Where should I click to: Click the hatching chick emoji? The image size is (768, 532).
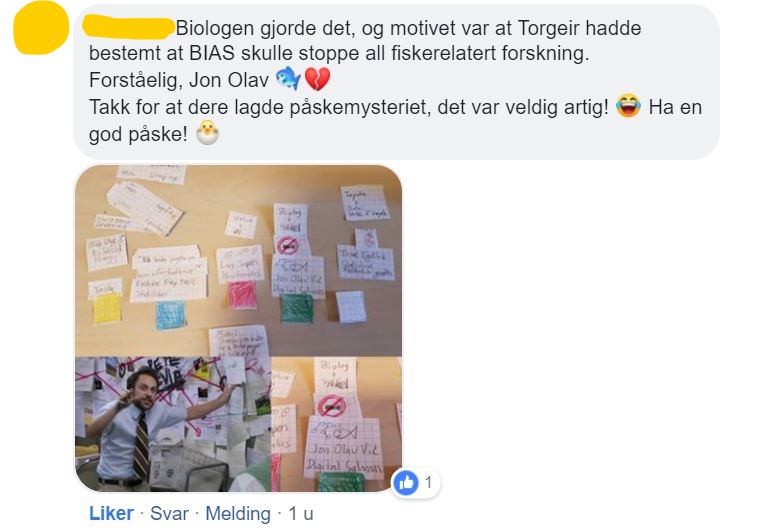point(207,133)
